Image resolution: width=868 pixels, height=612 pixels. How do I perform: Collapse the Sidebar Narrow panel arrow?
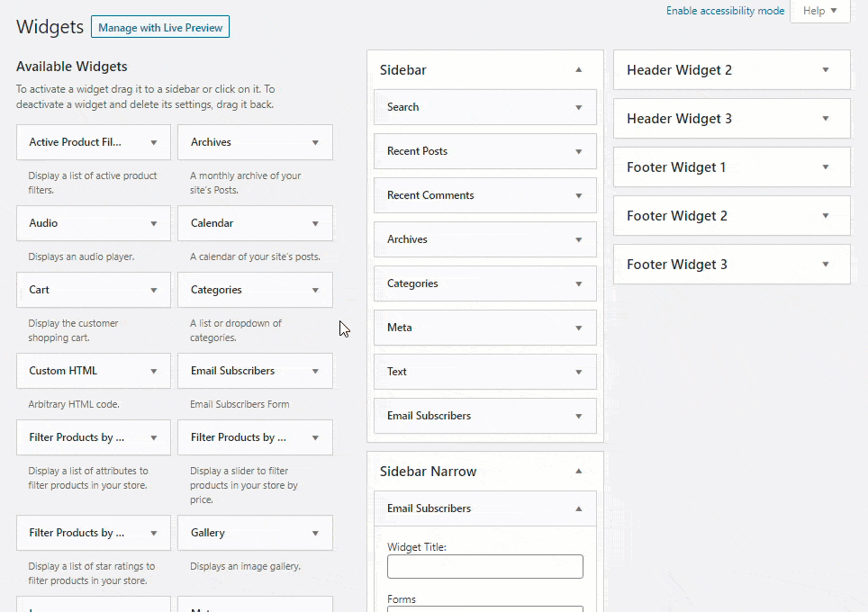point(578,472)
